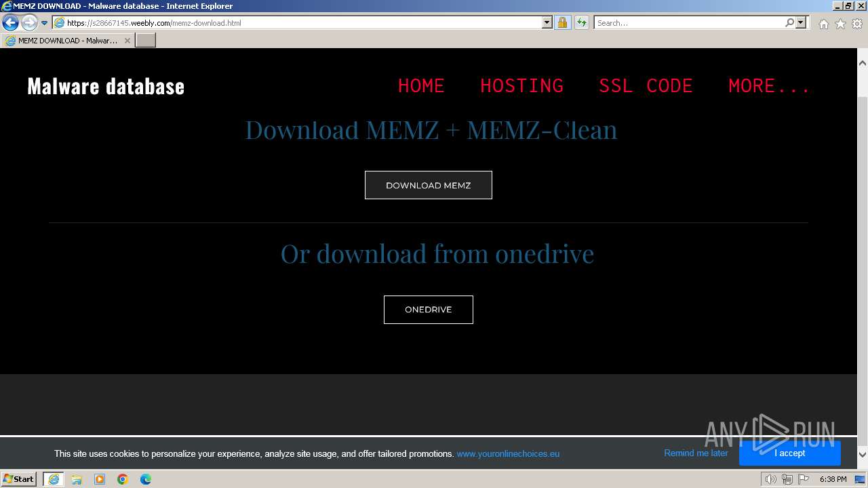Launch Windows Media Player from taskbar
This screenshot has width=868, height=488.
point(100,479)
